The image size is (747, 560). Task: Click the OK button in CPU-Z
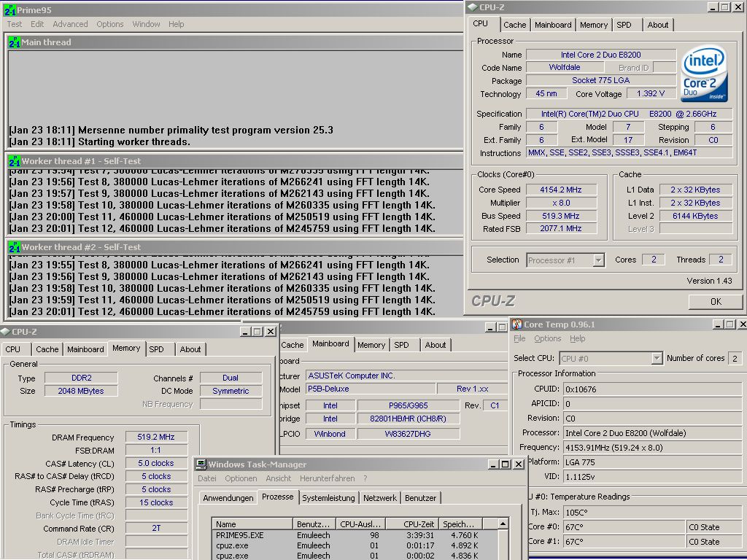(716, 301)
